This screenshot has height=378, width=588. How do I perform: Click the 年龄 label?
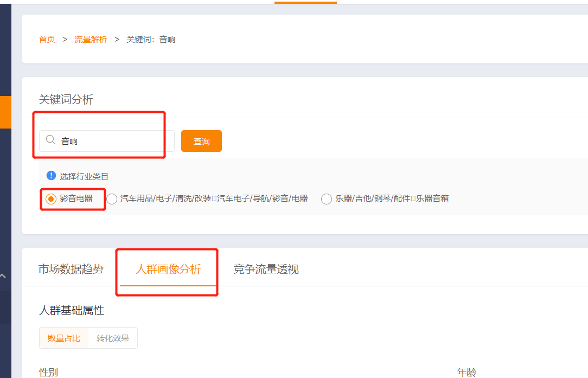pos(466,372)
